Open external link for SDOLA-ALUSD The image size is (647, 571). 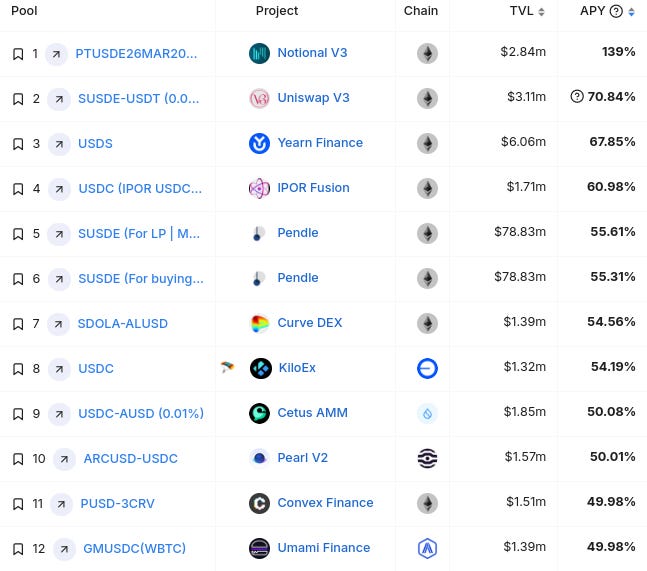[58, 324]
